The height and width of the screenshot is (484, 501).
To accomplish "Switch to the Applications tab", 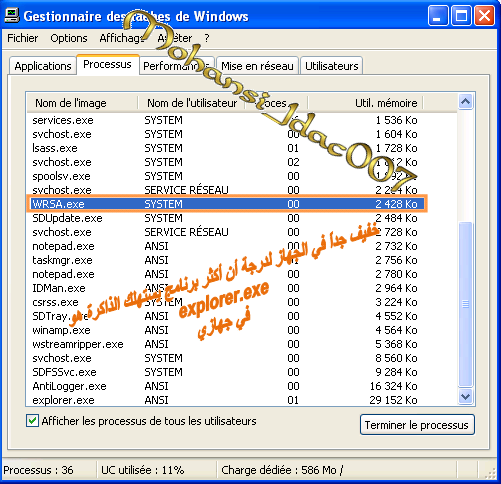I will (43, 66).
